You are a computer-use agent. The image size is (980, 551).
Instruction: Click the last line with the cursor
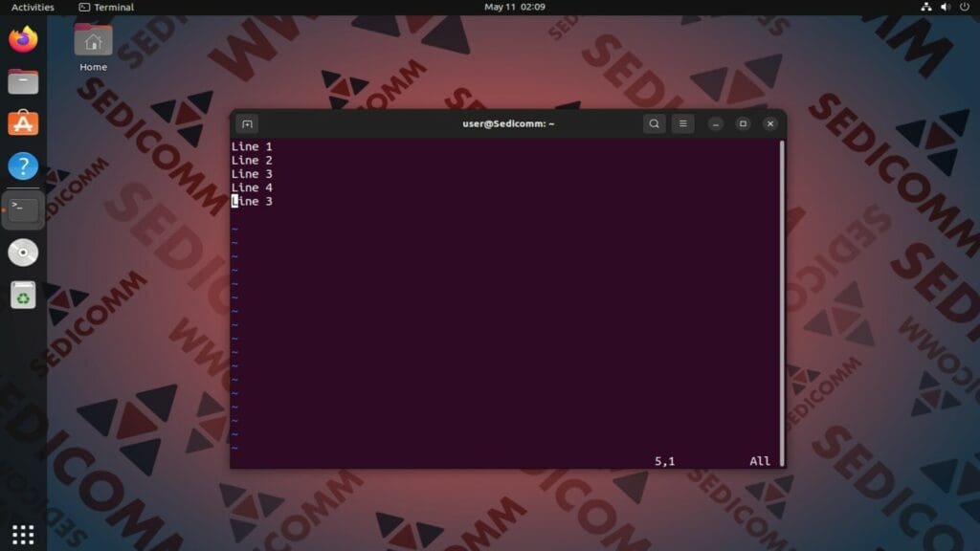(252, 201)
